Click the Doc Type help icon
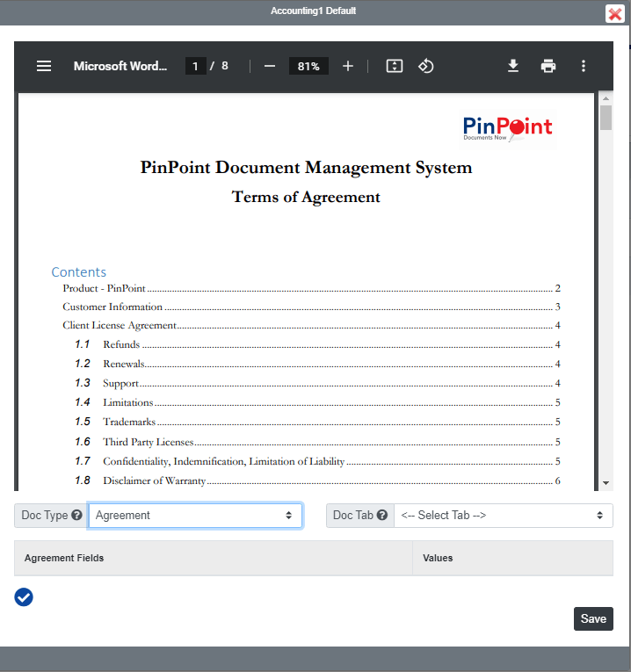The width and height of the screenshot is (631, 672). (76, 515)
